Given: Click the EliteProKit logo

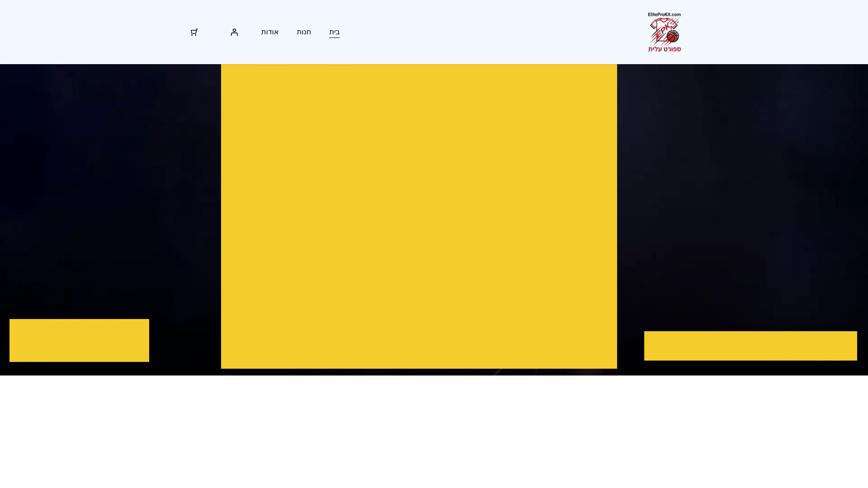Looking at the screenshot, I should click(x=664, y=32).
